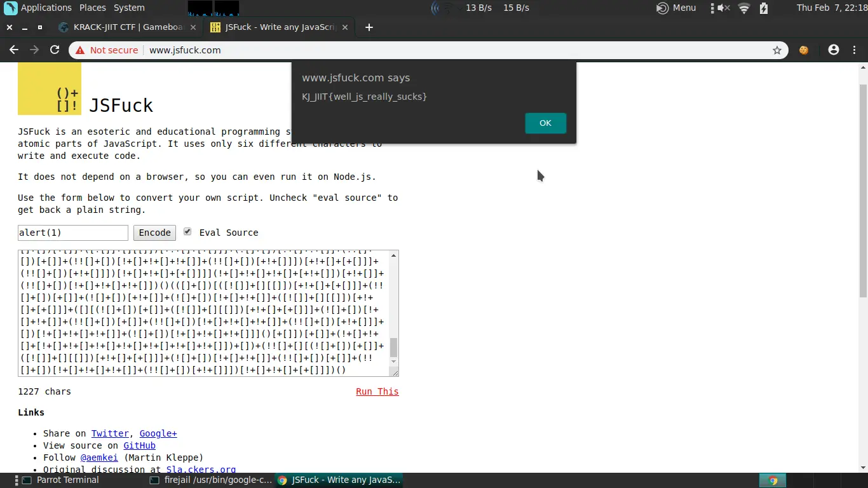Open the Google+ share link
This screenshot has width=868, height=488.
click(x=158, y=433)
